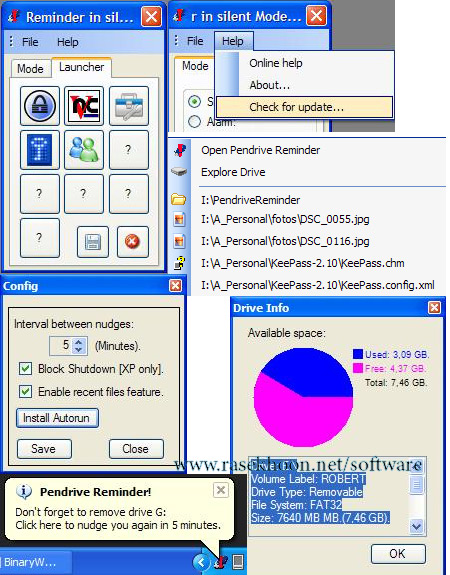
Task: Launch the padlock KeePass launcher icon
Action: (40, 106)
